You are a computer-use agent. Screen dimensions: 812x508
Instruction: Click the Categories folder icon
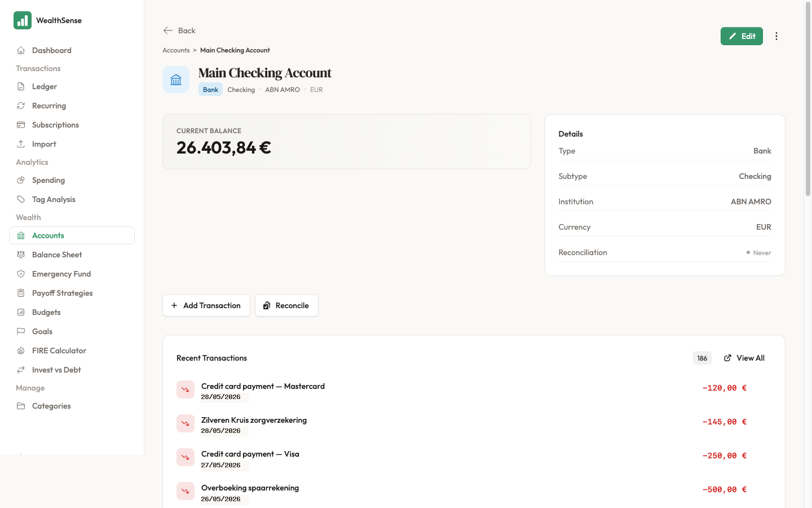[21, 406]
